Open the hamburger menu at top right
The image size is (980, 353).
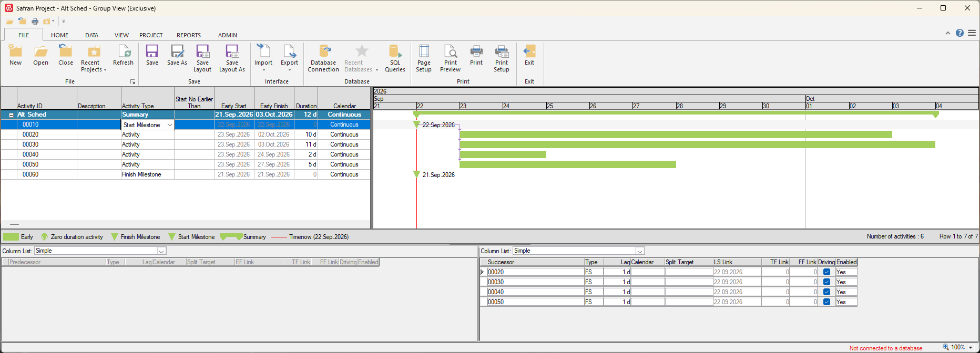(972, 33)
